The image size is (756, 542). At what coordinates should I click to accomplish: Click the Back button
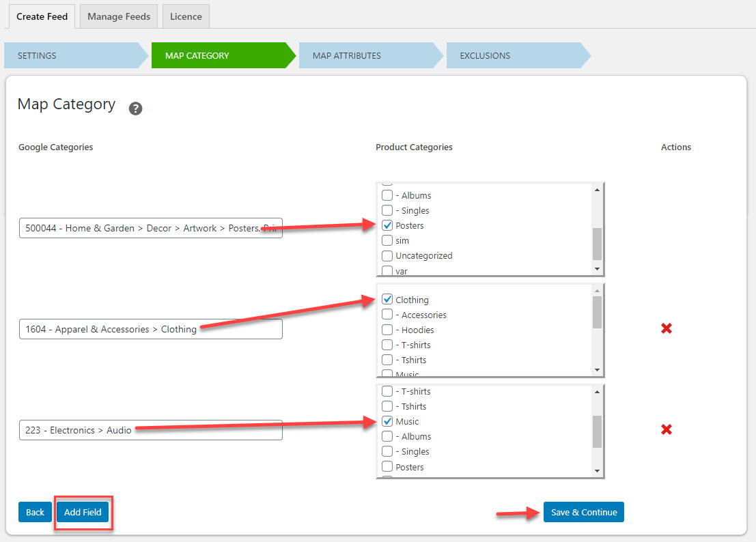[x=35, y=512]
